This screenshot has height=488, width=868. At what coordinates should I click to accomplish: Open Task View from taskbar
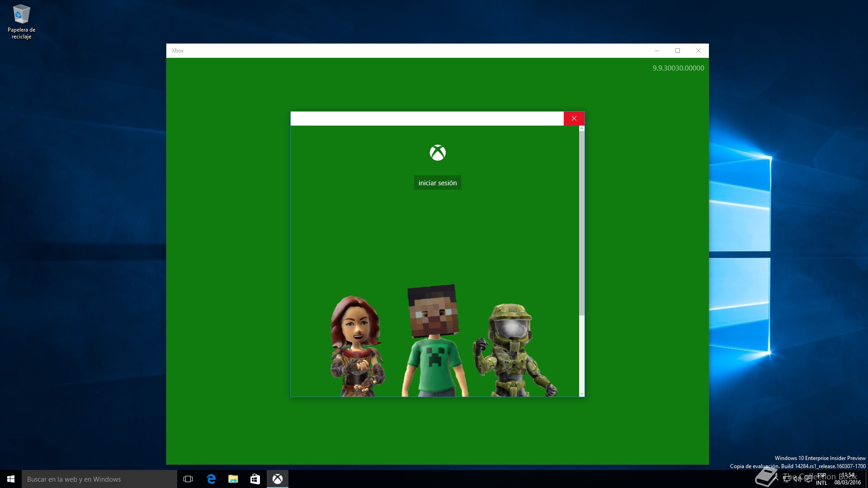[x=188, y=479]
